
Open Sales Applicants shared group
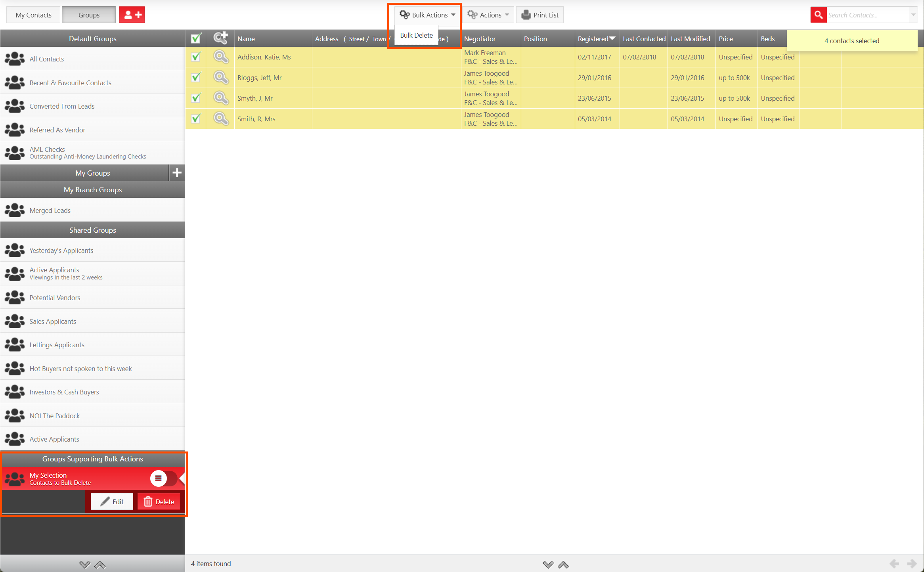click(93, 321)
